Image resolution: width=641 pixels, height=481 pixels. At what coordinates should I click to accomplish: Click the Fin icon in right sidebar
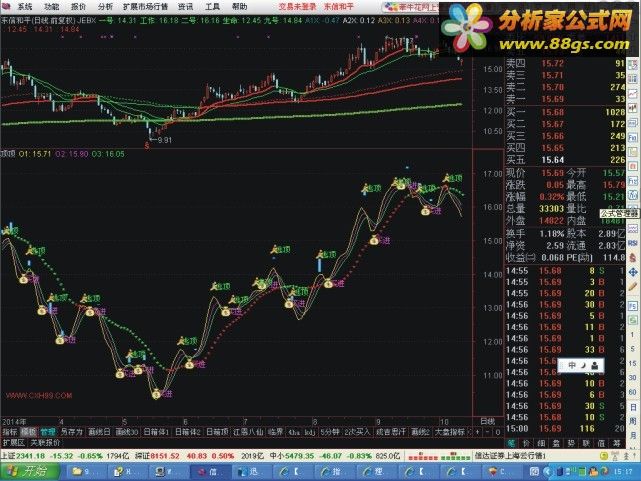[633, 137]
